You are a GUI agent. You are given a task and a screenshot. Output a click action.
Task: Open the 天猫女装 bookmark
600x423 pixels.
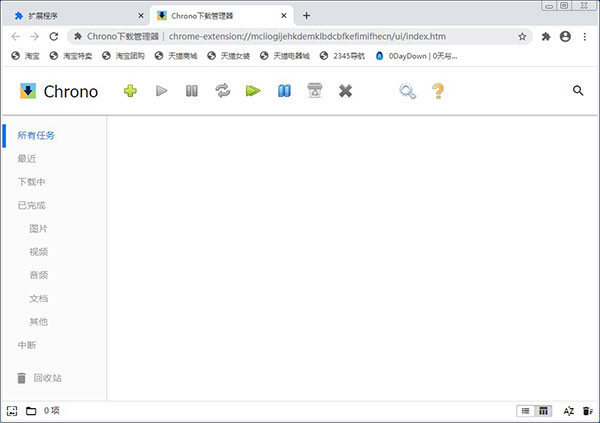point(228,56)
